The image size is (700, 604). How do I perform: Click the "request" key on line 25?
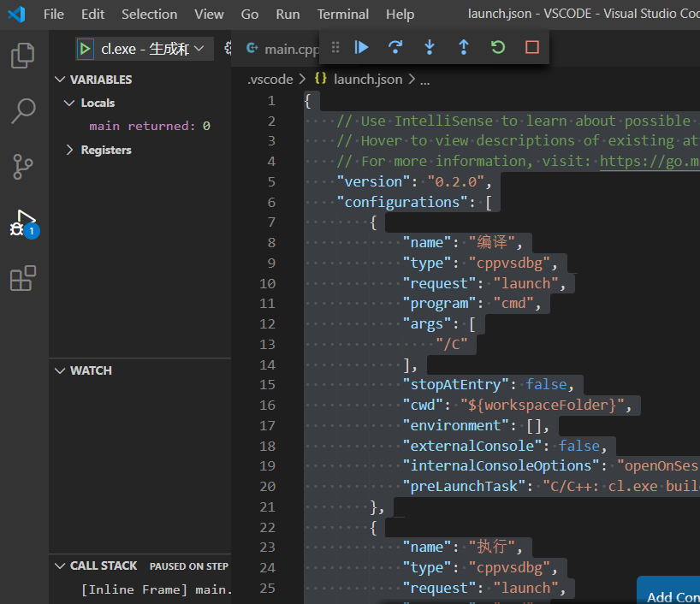[440, 589]
